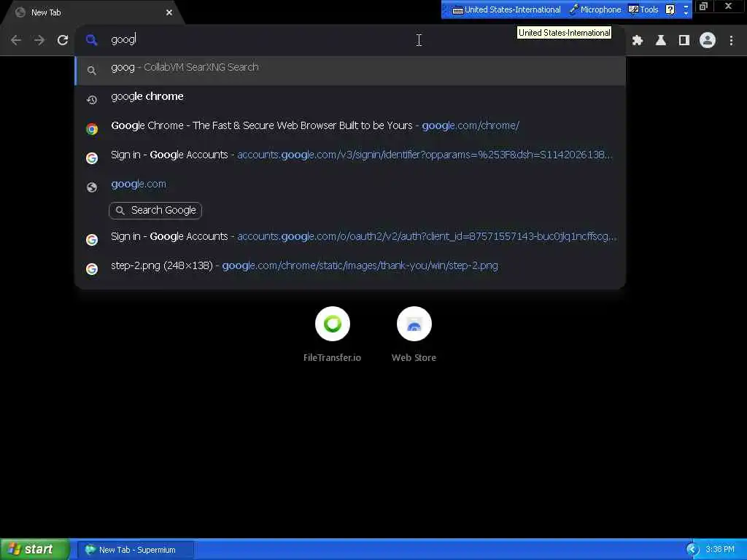Open the Chrome Labs flask icon
Viewport: 747px width, 560px height.
point(661,41)
